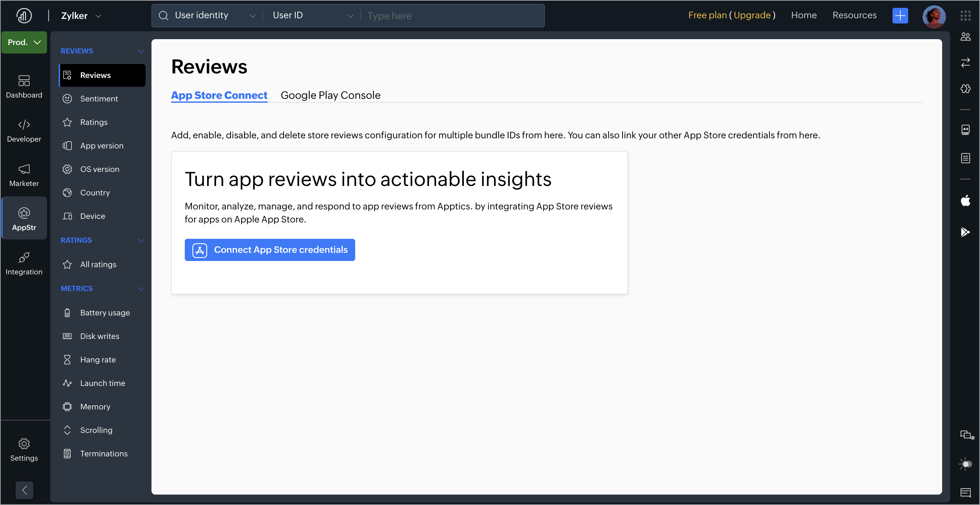Viewport: 980px width, 505px height.
Task: Open the Settings gear in left navigation
Action: (x=24, y=450)
